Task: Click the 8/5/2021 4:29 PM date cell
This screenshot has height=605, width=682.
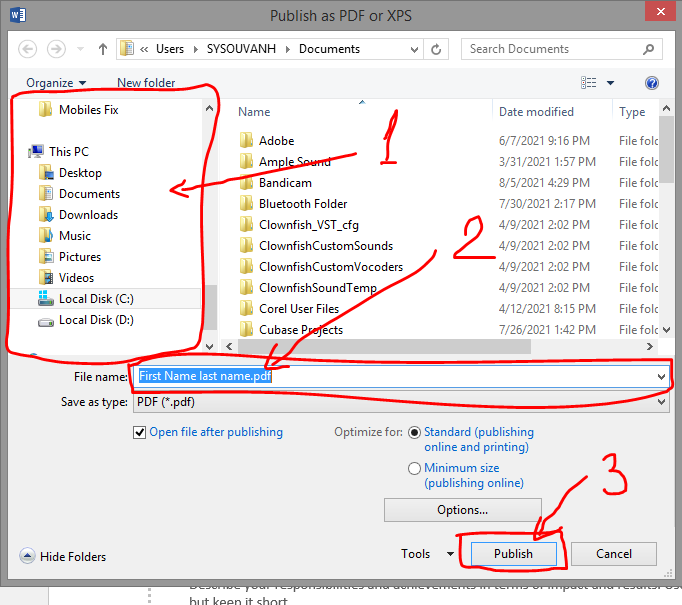Action: click(x=544, y=183)
